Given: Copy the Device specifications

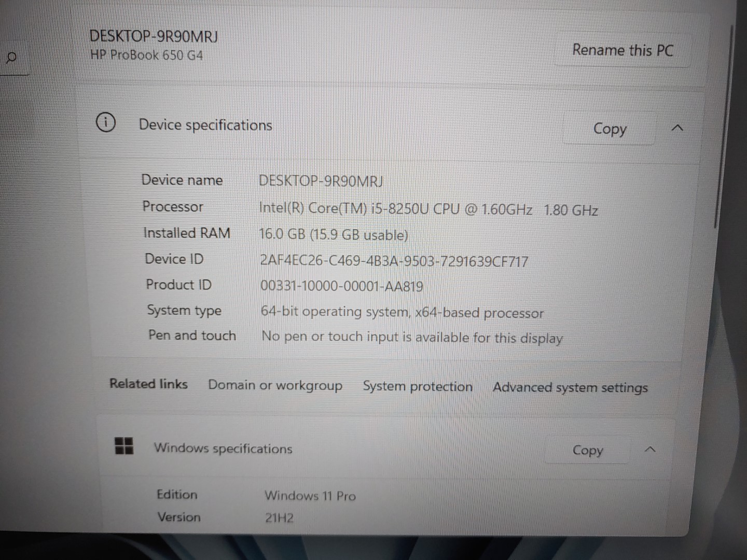Looking at the screenshot, I should point(610,129).
